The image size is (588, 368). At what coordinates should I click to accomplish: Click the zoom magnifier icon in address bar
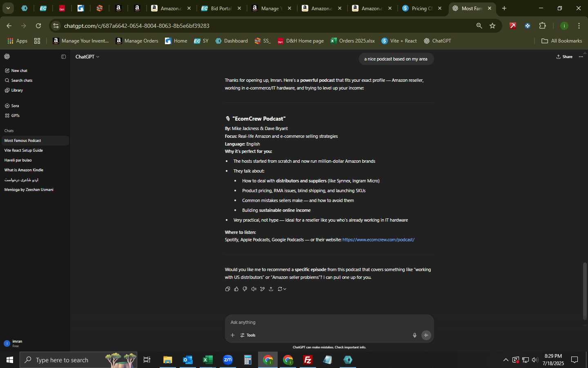tap(479, 26)
